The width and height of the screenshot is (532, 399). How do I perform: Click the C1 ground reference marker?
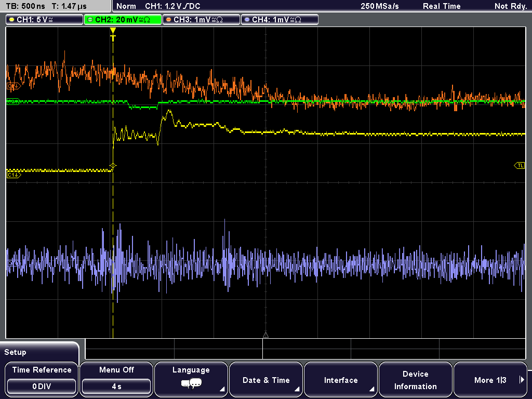point(14,175)
